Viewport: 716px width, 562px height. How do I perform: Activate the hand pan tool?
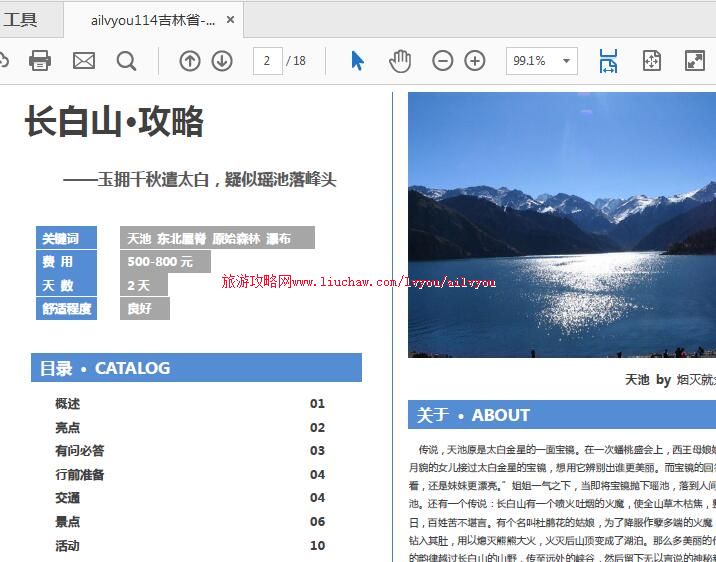click(x=400, y=61)
